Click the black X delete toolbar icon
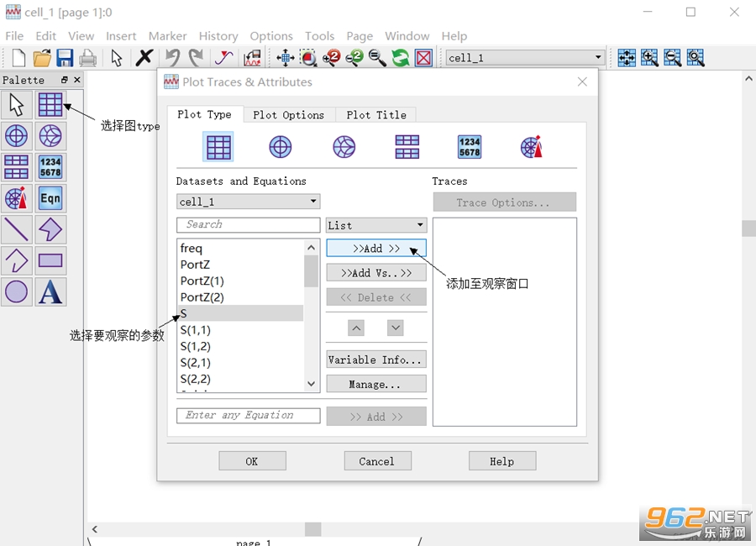756x546 pixels. tap(144, 58)
